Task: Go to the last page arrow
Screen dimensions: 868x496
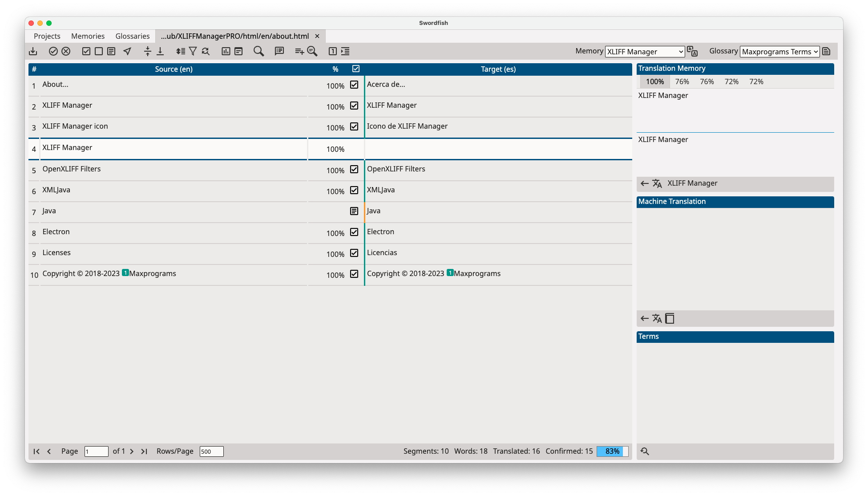Action: (x=144, y=451)
